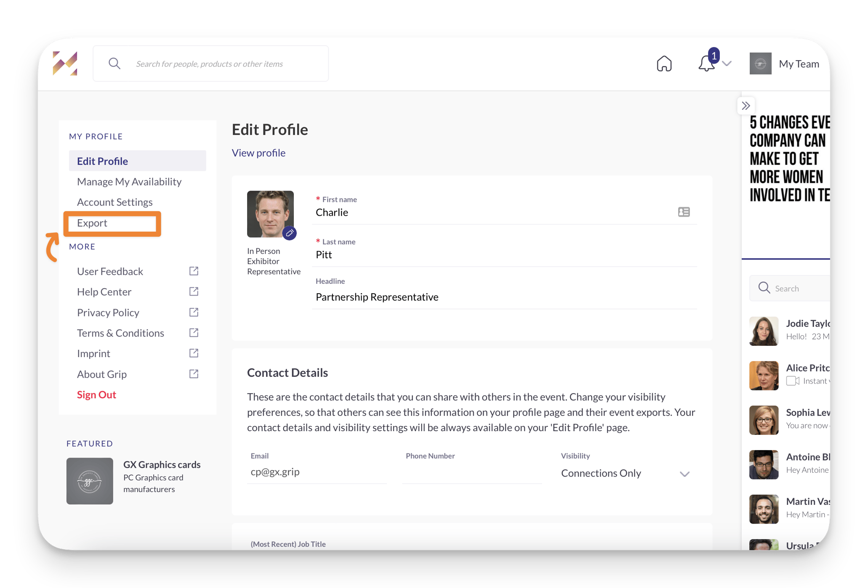
Task: Select Export in My Profile menu
Action: click(92, 223)
